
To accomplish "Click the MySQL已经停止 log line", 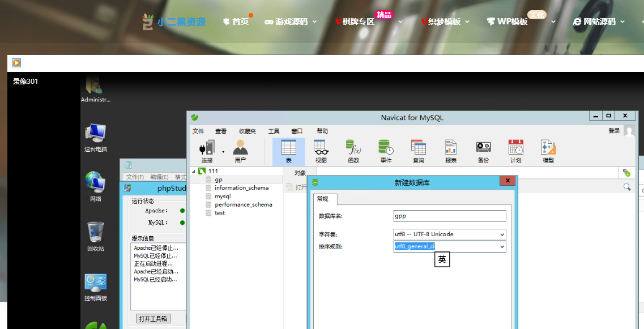I will pos(156,255).
